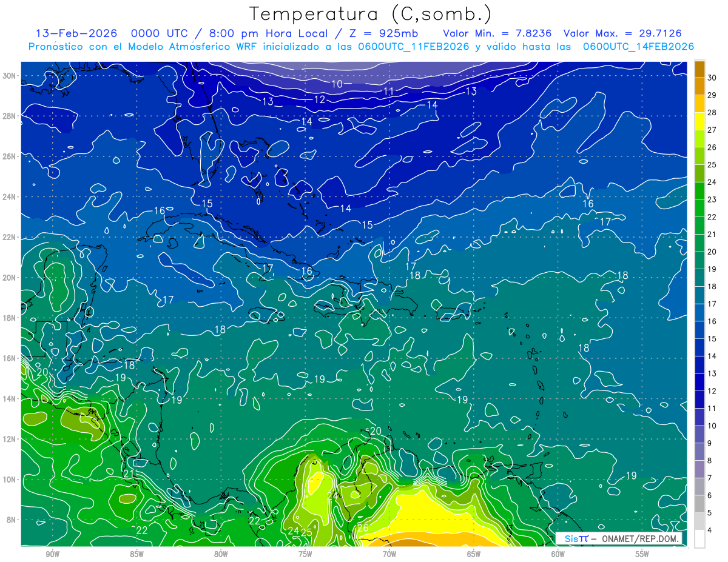Click the bright yellow colorbar swatch between 27 and 28
The image size is (728, 562).
tap(699, 121)
